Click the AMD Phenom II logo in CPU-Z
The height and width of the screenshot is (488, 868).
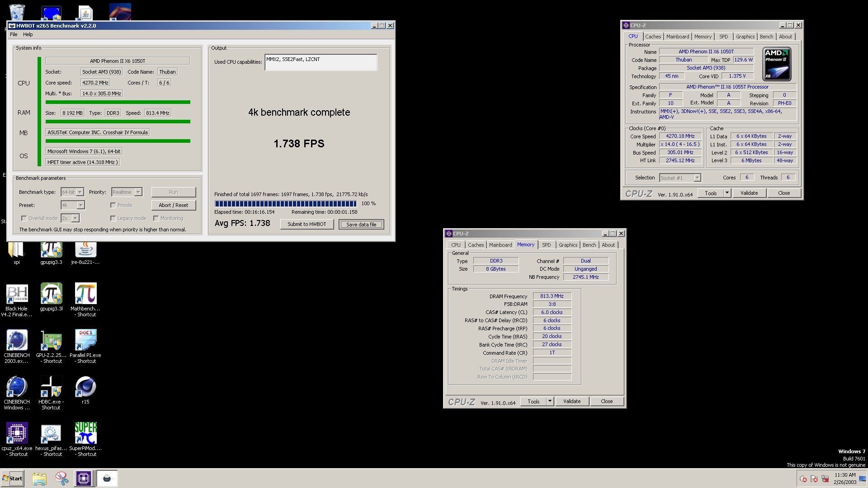tap(777, 64)
